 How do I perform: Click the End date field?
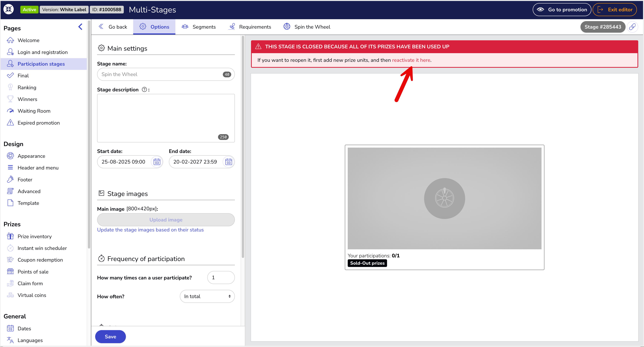pos(202,162)
